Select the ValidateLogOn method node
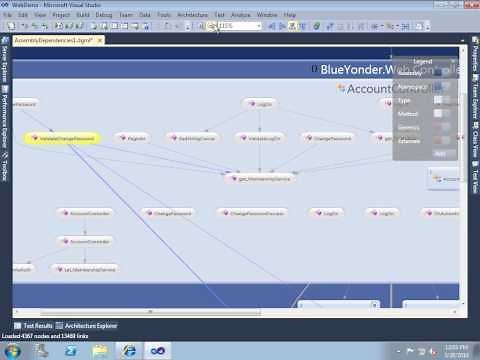The height and width of the screenshot is (360, 480). [x=260, y=138]
